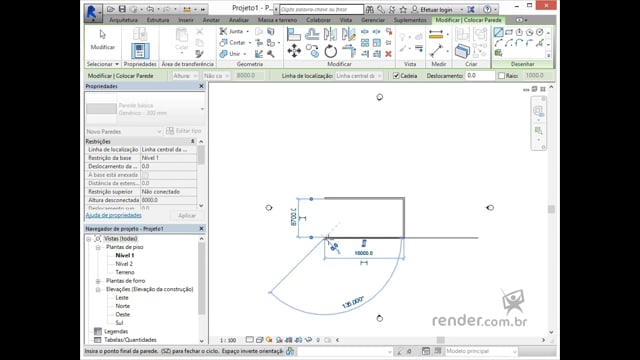The width and height of the screenshot is (640, 360).
Task: Click the Array tool icon
Action: [365, 43]
